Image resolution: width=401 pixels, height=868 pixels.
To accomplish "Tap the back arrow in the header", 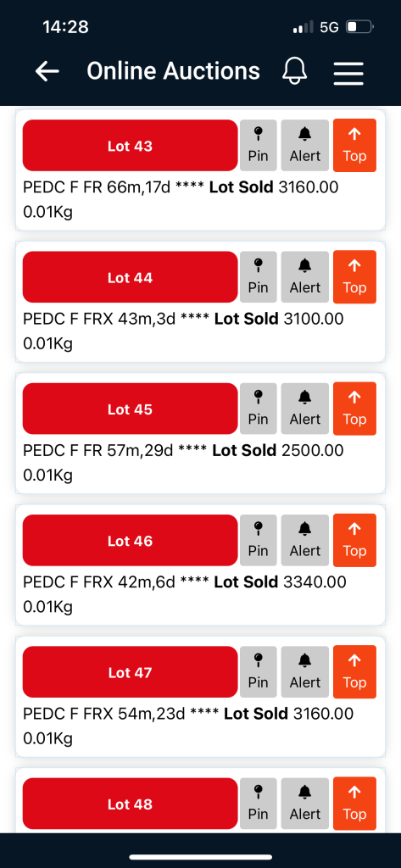I will 47,71.
